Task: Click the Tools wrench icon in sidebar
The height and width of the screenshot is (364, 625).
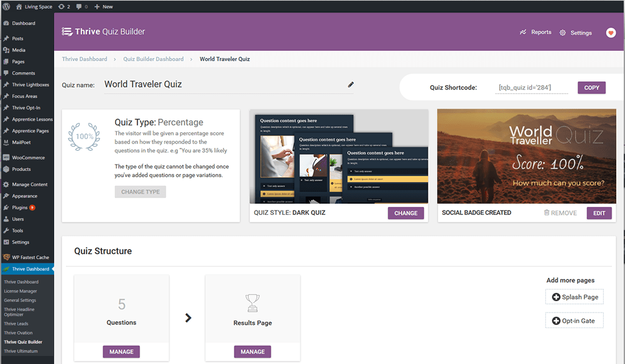Action: pyautogui.click(x=6, y=230)
